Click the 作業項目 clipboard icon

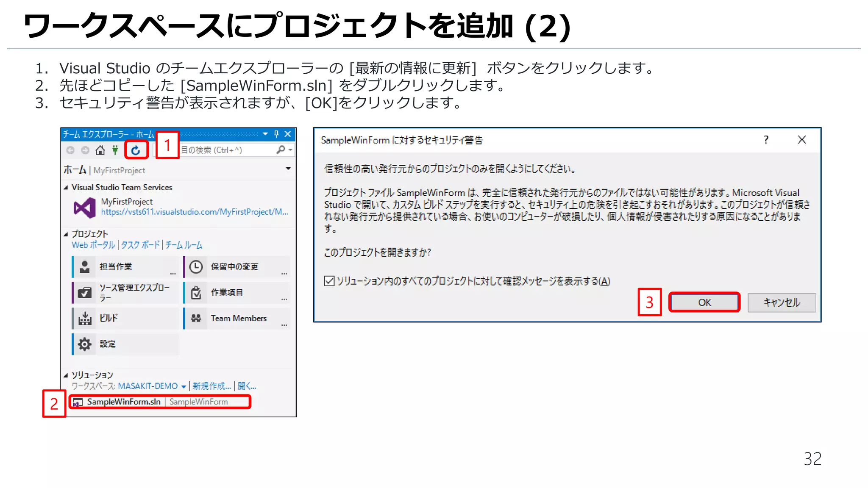pyautogui.click(x=196, y=293)
